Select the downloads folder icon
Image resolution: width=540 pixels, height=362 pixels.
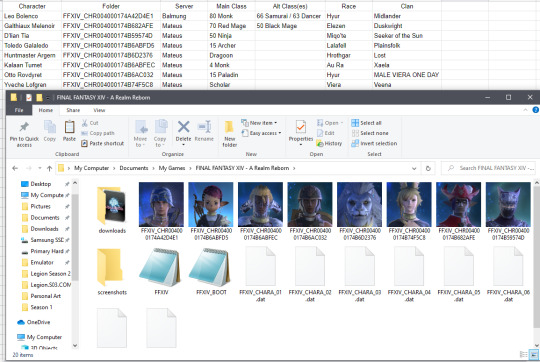pos(112,206)
